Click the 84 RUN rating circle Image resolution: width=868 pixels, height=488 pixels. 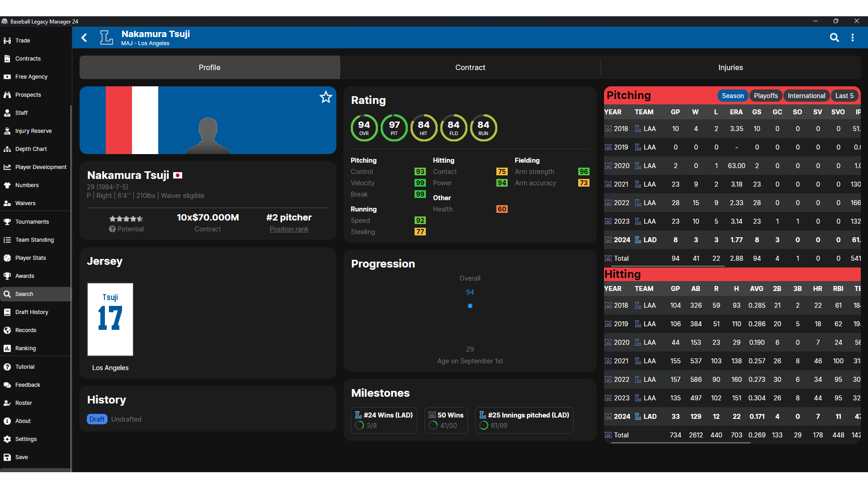483,128
